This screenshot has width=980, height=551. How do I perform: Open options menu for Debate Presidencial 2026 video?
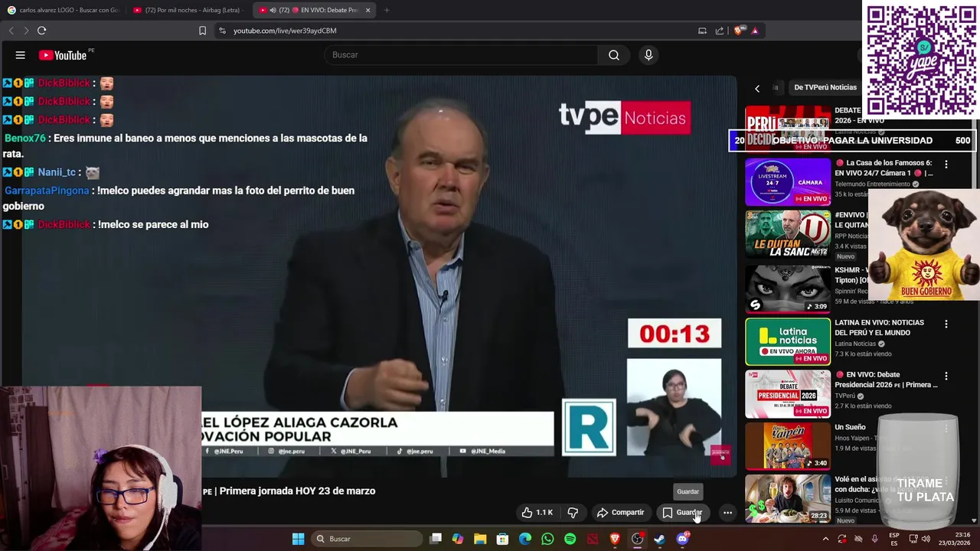click(946, 376)
